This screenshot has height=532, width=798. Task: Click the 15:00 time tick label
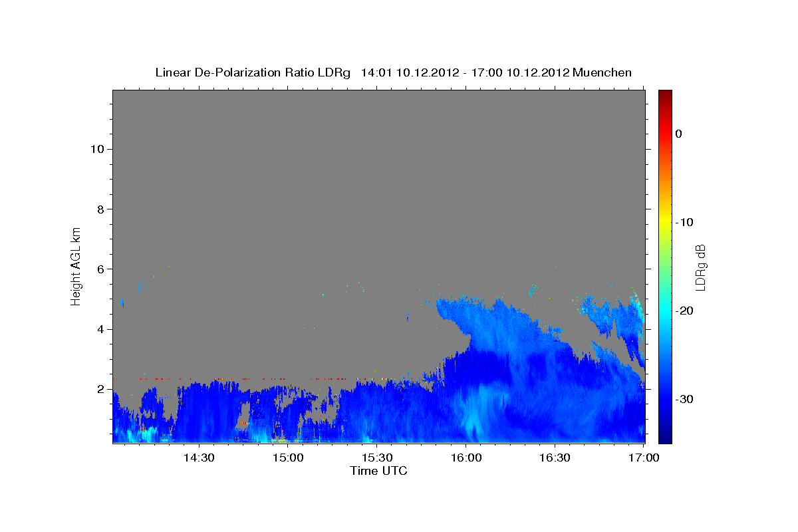288,458
